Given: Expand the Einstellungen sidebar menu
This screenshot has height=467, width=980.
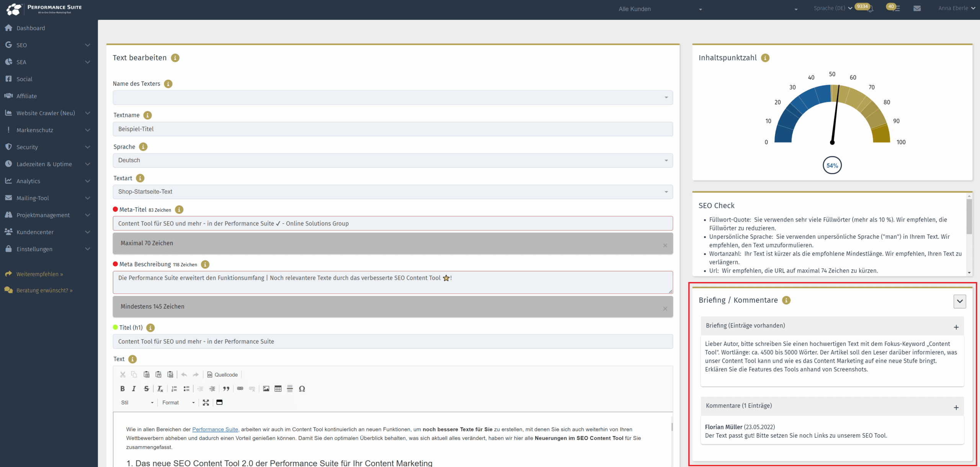Looking at the screenshot, I should [x=49, y=249].
